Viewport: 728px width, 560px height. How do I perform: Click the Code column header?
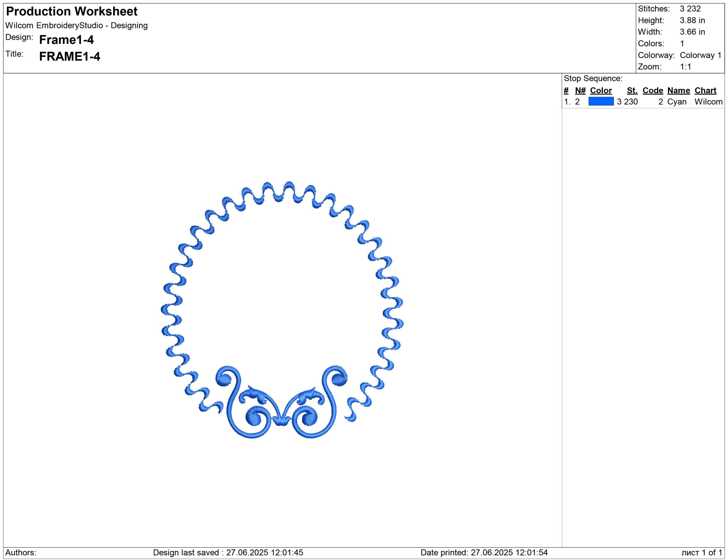point(653,91)
